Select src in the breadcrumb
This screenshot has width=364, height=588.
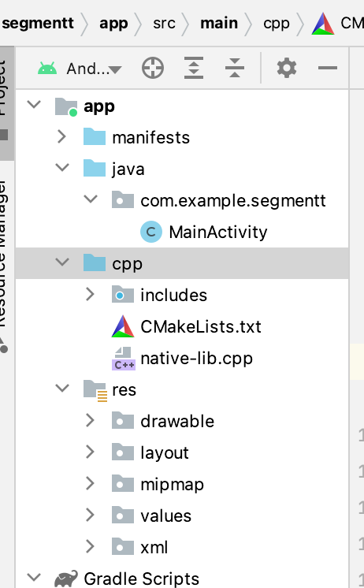(x=164, y=23)
